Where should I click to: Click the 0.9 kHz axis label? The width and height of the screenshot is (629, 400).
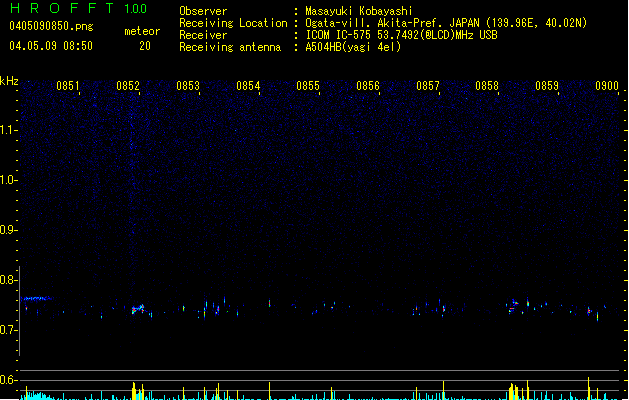[8, 230]
